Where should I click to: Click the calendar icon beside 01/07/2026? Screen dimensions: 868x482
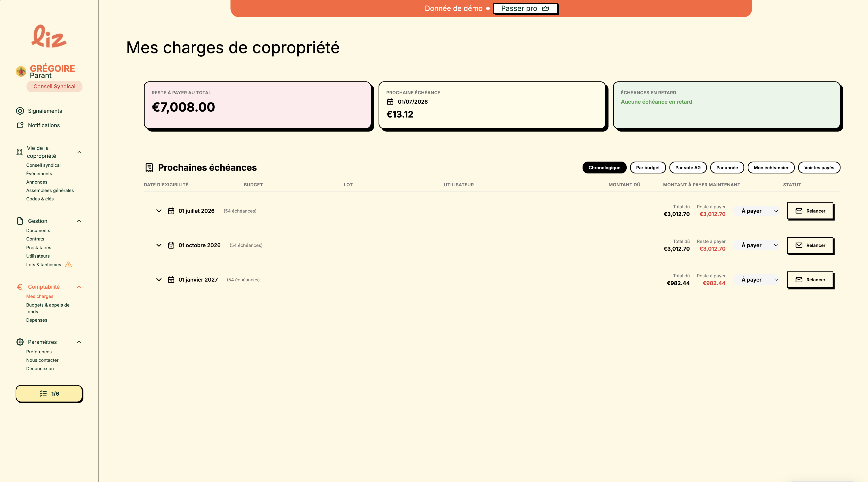(x=390, y=102)
